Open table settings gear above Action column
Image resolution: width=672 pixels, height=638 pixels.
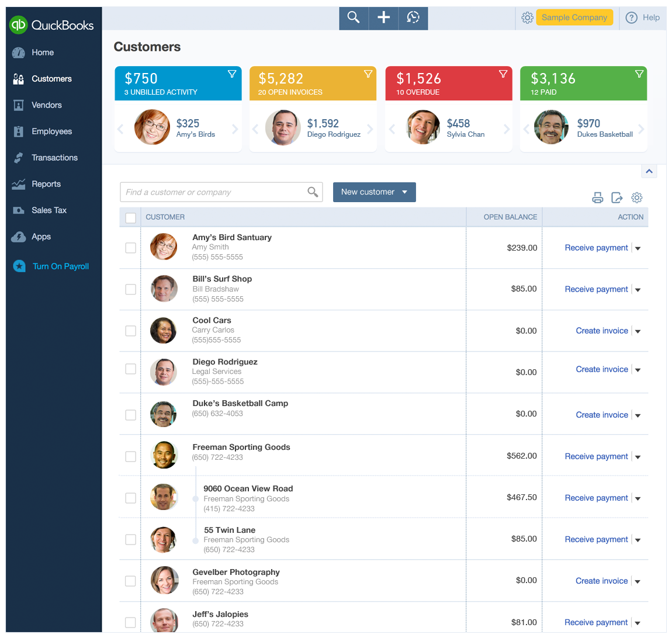pyautogui.click(x=637, y=197)
